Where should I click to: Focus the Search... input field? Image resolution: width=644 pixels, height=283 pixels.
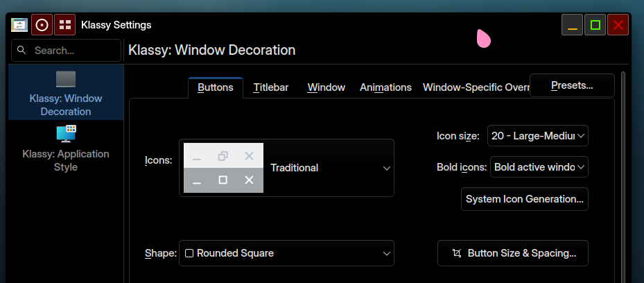pos(73,50)
